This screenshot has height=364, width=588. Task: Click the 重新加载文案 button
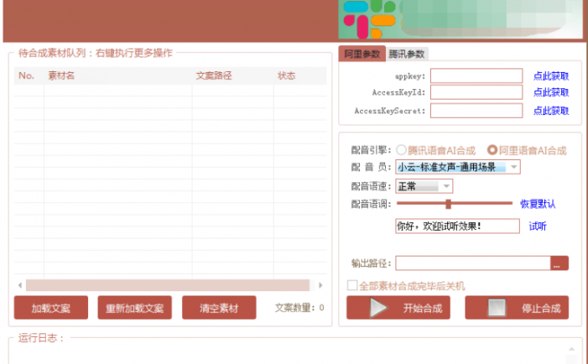tap(134, 308)
